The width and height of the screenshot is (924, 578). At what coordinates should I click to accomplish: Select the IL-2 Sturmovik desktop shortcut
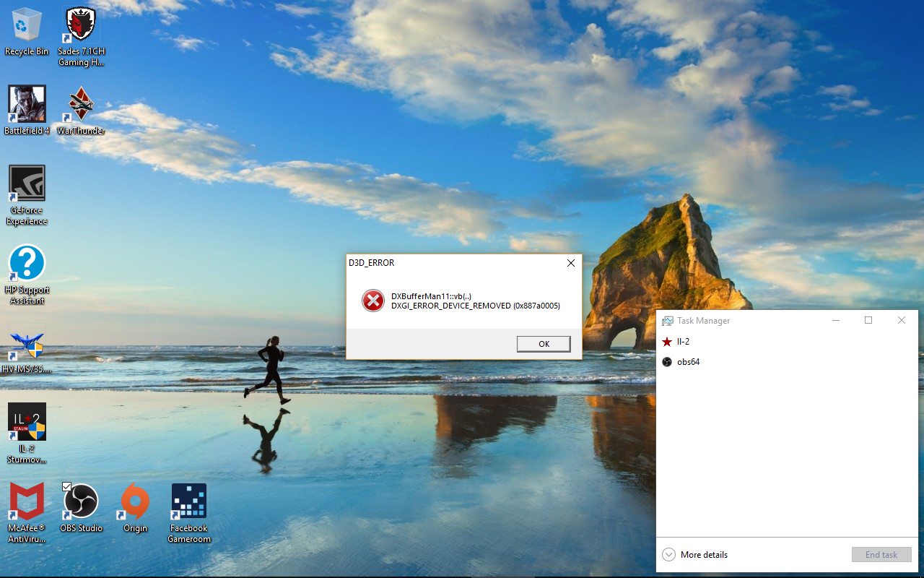[27, 433]
